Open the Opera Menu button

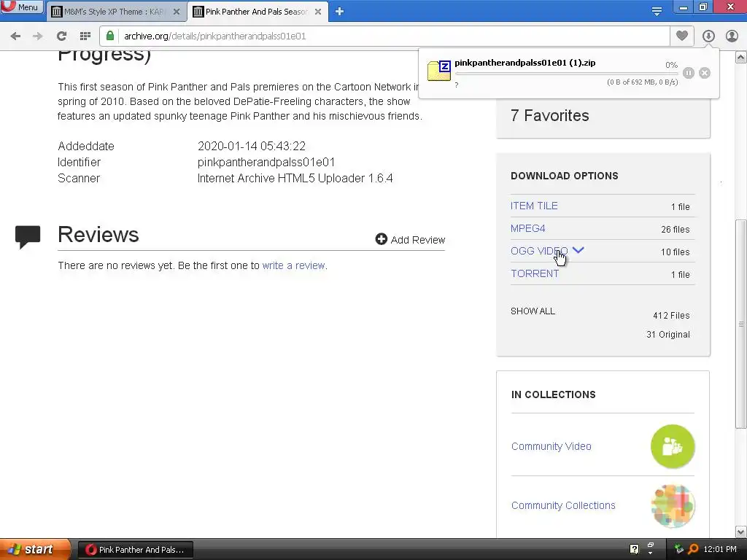[x=21, y=7]
